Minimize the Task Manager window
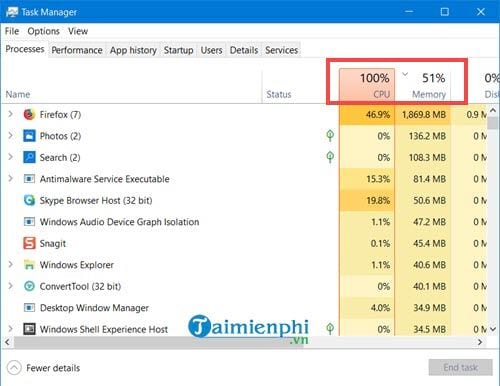500x386 pixels. (x=409, y=12)
